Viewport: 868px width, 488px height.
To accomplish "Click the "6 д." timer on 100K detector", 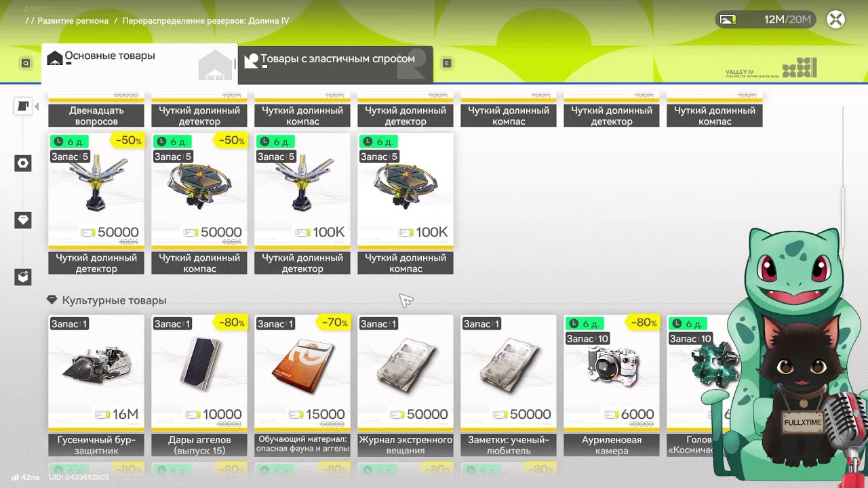I will [275, 142].
